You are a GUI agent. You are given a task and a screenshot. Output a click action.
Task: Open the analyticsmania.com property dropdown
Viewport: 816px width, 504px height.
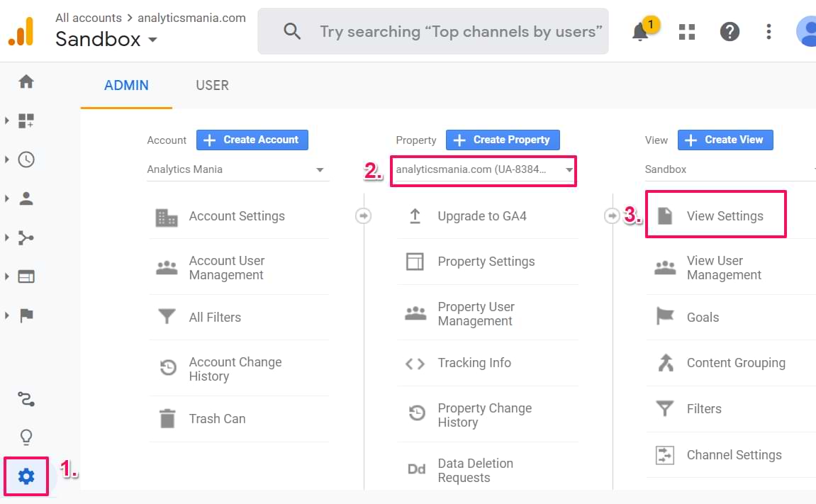(x=484, y=170)
